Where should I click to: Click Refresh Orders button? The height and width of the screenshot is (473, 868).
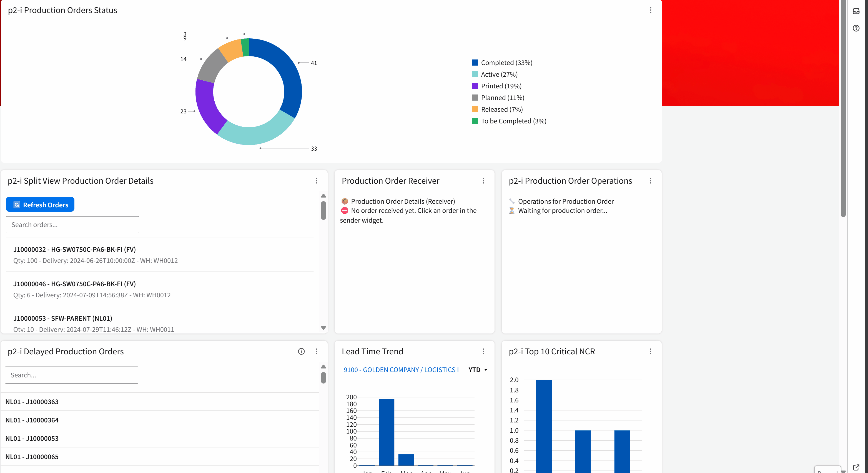pyautogui.click(x=40, y=205)
